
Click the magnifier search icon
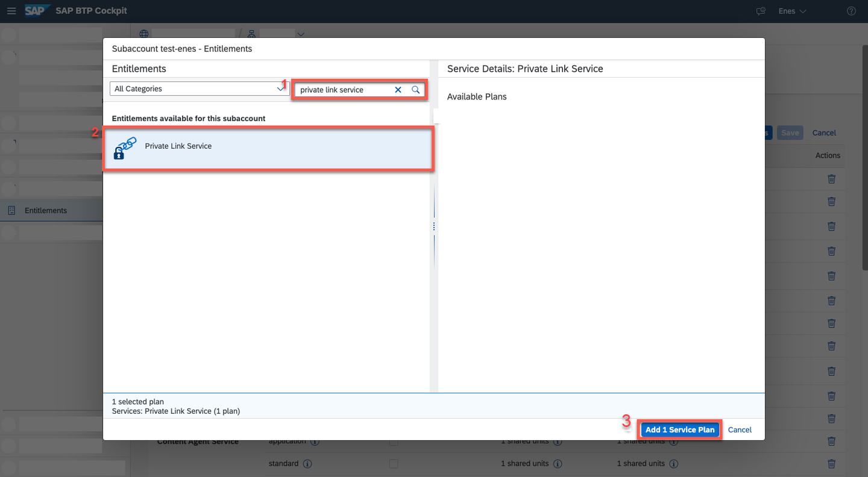pos(415,90)
